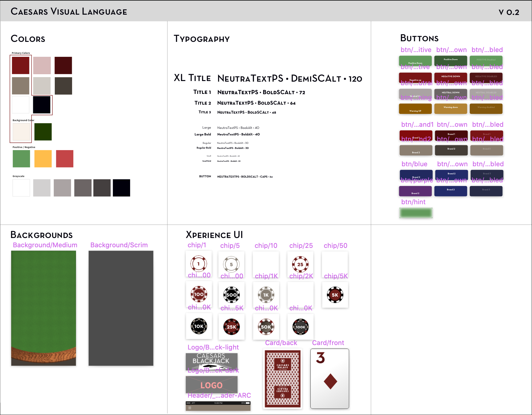532x415 pixels.
Task: Pick the red negative color swatch
Action: pos(65,159)
